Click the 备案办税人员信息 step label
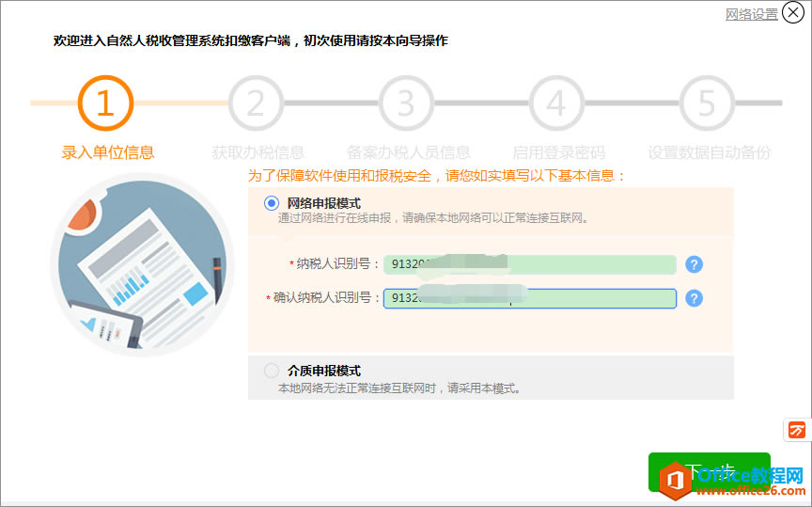Viewport: 812px width, 507px height. click(x=408, y=152)
